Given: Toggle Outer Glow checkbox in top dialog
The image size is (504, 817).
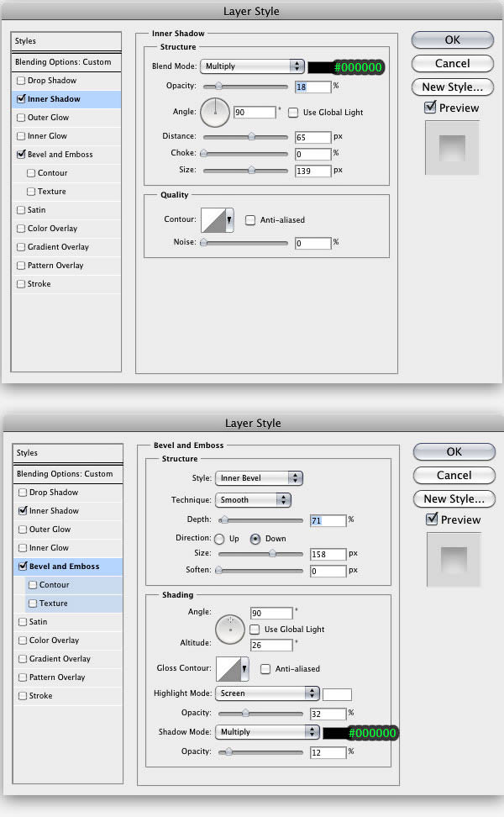Looking at the screenshot, I should click(21, 118).
